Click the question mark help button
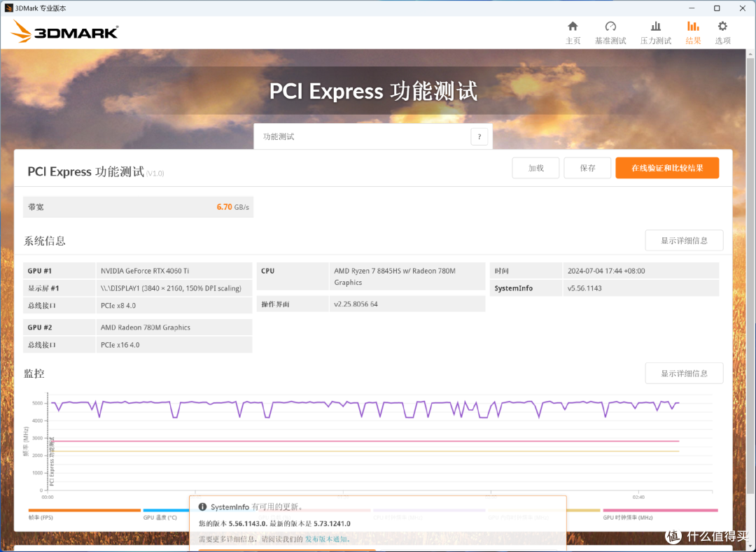Viewport: 756px width, 552px height. 479,137
